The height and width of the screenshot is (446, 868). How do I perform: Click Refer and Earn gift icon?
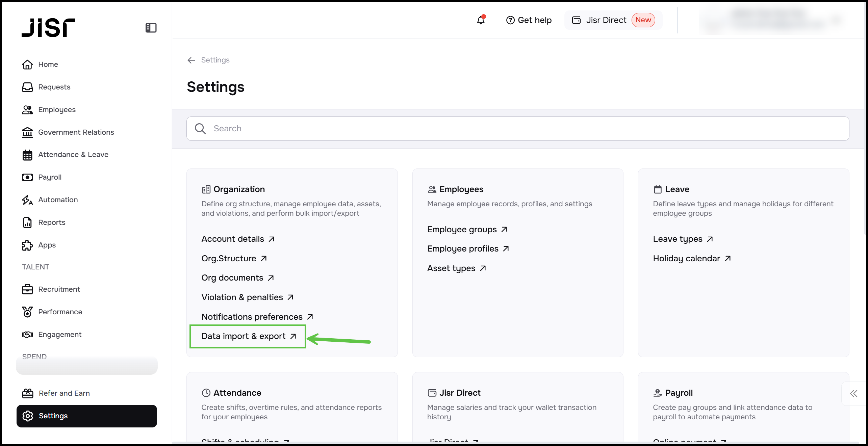(27, 393)
